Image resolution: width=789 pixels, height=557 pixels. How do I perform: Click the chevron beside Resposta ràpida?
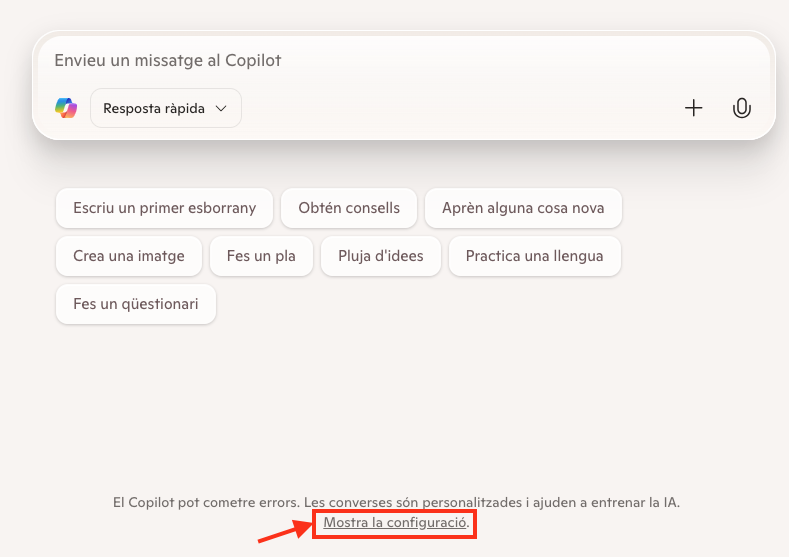pos(221,108)
